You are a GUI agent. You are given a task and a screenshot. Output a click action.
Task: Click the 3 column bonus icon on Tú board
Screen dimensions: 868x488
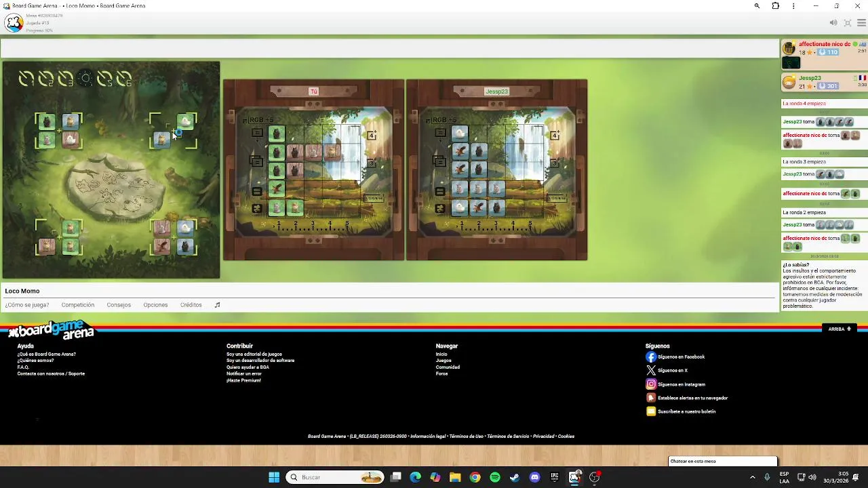click(x=372, y=163)
